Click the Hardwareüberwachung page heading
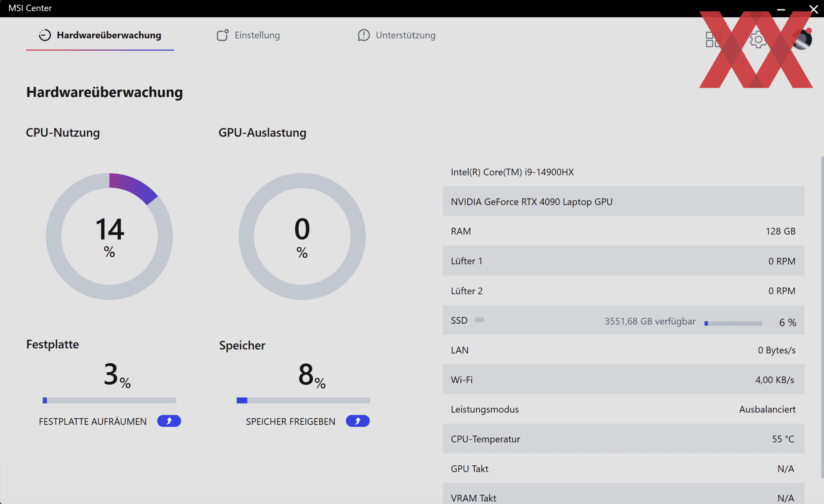This screenshot has height=504, width=824. point(105,92)
